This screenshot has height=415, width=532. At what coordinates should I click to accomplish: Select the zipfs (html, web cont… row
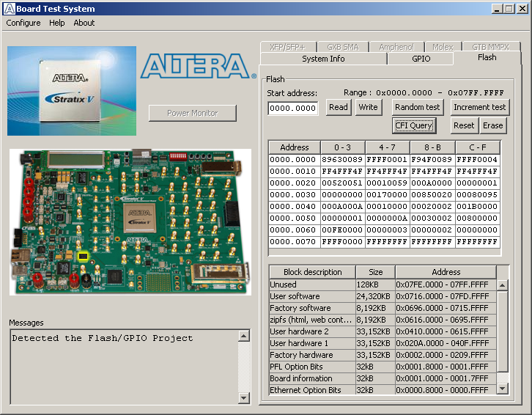(x=383, y=320)
